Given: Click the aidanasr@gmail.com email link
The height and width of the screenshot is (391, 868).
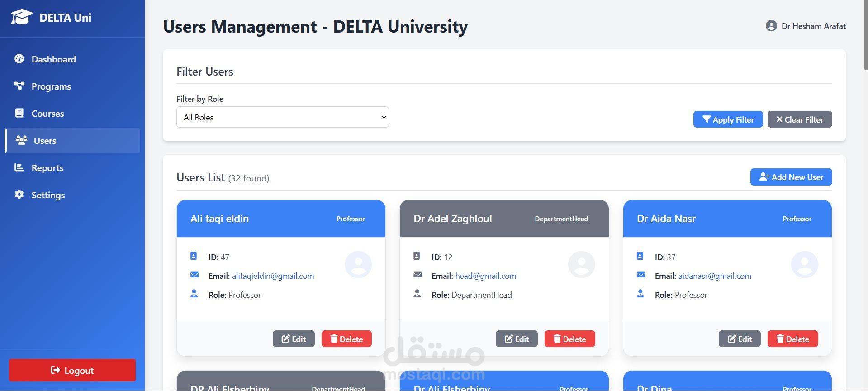Looking at the screenshot, I should point(715,276).
